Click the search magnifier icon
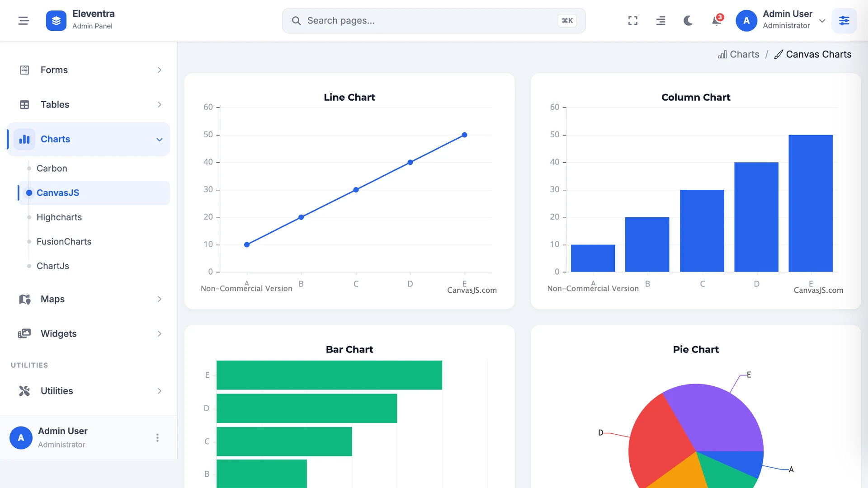The width and height of the screenshot is (868, 488). (296, 21)
